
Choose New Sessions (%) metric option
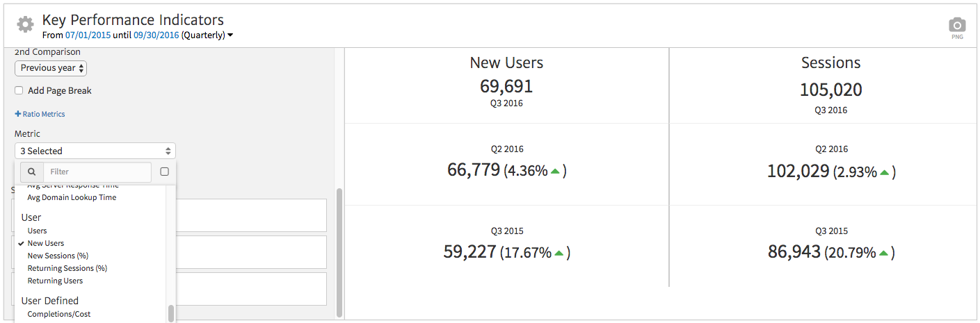(58, 256)
